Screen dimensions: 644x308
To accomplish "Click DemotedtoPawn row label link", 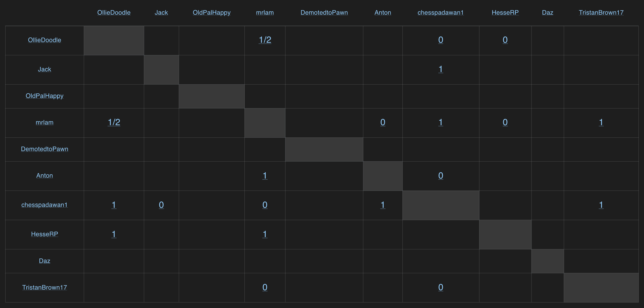I will (x=45, y=149).
